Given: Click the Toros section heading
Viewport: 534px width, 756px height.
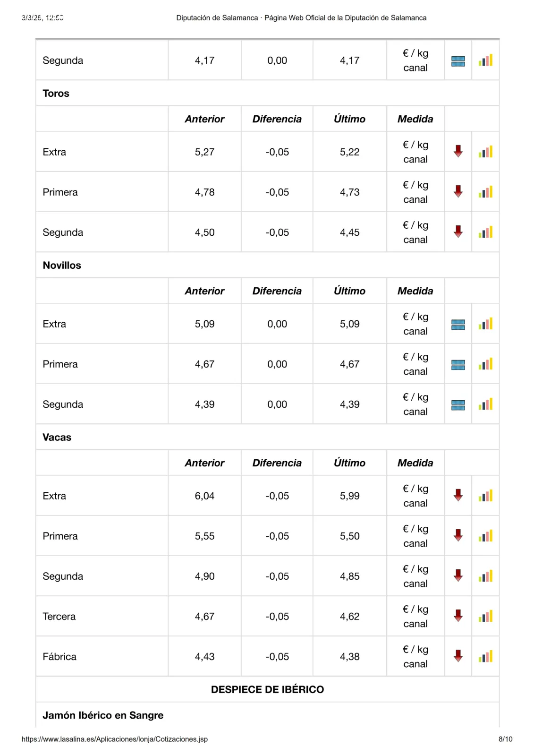Looking at the screenshot, I should pyautogui.click(x=56, y=93).
